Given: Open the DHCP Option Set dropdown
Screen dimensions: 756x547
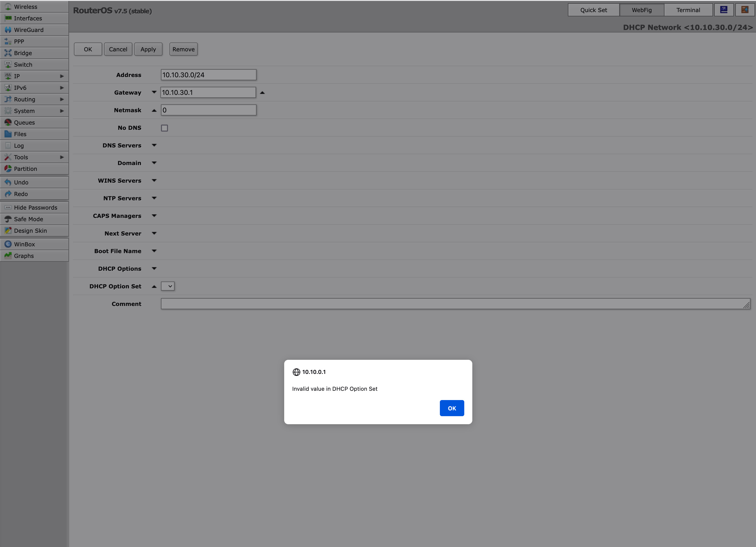Looking at the screenshot, I should click(x=168, y=286).
